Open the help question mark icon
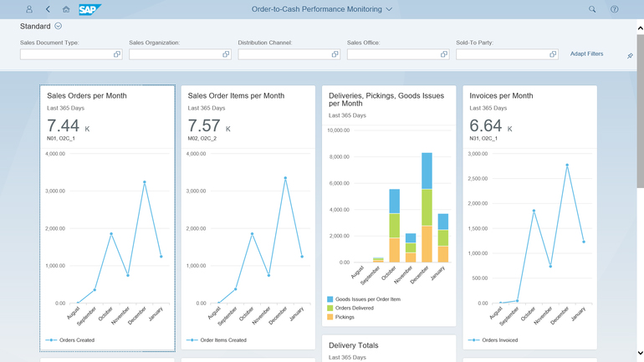Screen dimensions: 644x362 coord(614,9)
